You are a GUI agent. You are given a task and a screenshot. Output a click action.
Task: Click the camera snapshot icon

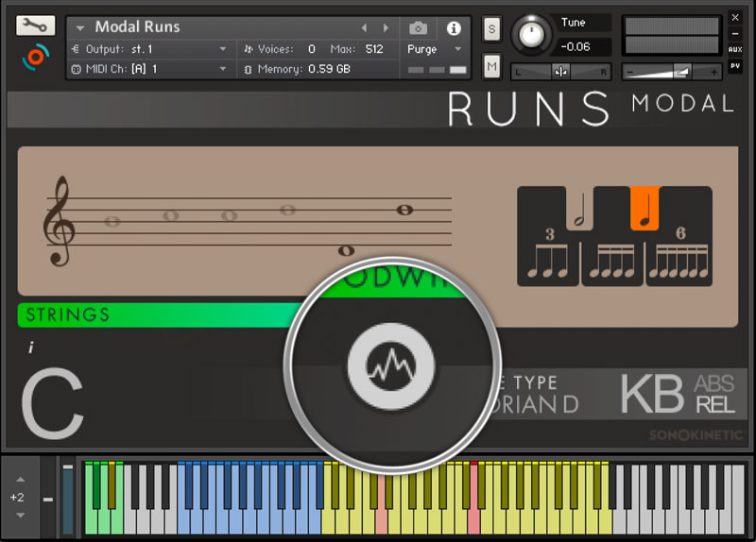pos(418,28)
